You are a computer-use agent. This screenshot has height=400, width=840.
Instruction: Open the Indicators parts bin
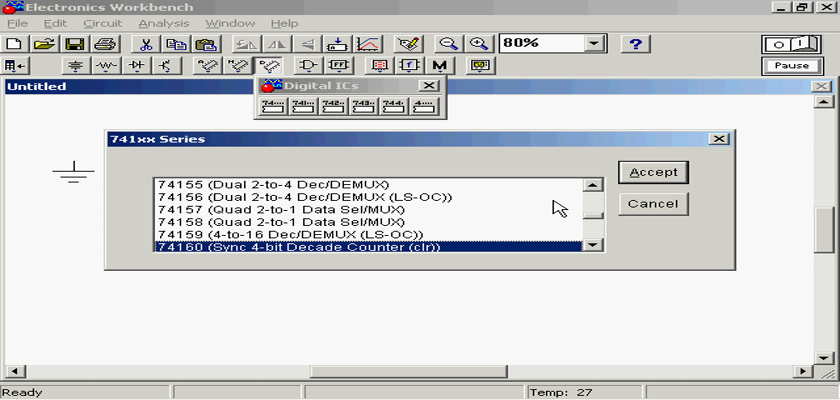click(x=379, y=66)
